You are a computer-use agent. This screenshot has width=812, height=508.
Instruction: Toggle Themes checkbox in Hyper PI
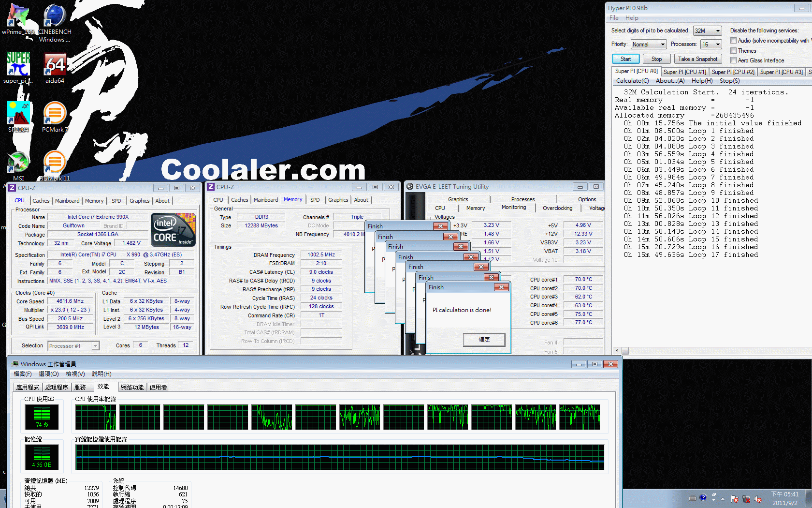(733, 50)
